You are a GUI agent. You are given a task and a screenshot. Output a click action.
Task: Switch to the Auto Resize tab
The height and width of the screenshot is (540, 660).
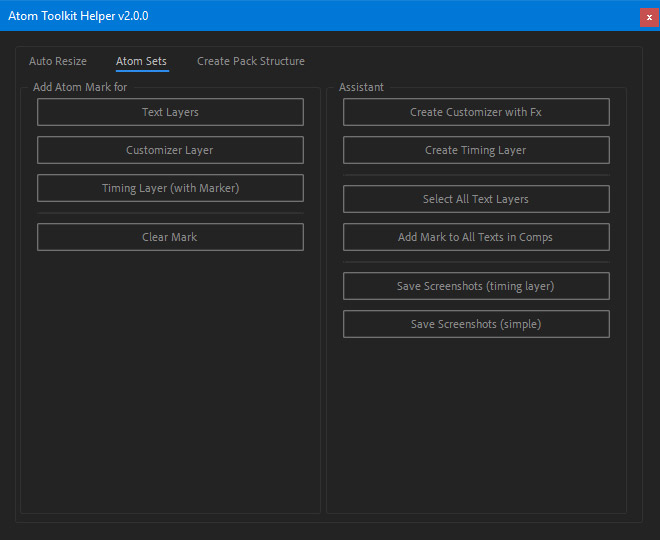pyautogui.click(x=58, y=61)
